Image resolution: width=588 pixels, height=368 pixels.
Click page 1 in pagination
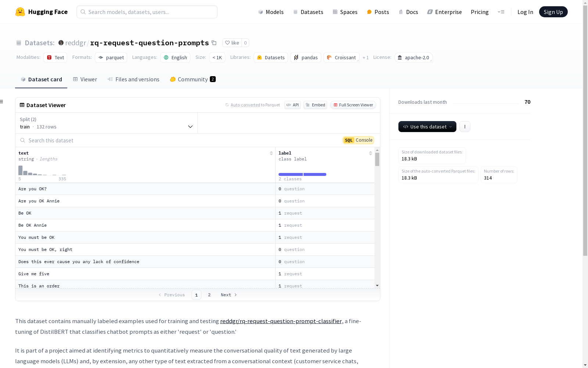196,295
